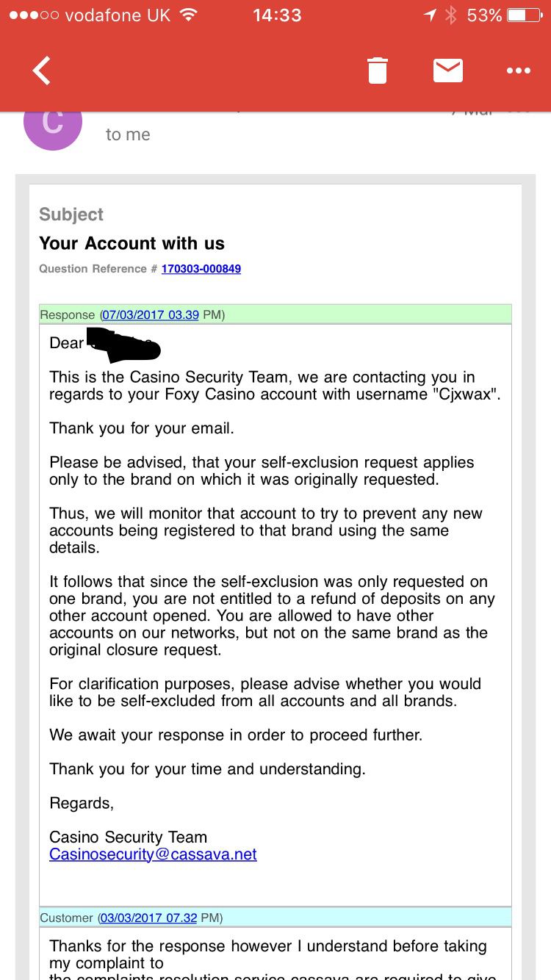Open the 03/03/2017 07.32 customer date link
551x980 pixels.
pyautogui.click(x=148, y=918)
